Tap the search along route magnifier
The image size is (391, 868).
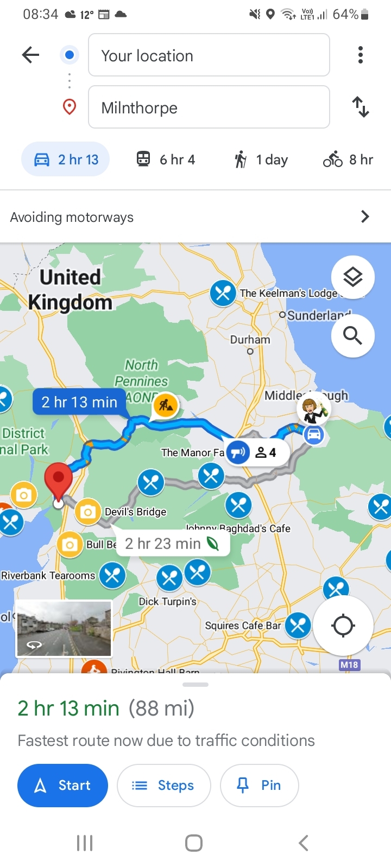(x=353, y=336)
